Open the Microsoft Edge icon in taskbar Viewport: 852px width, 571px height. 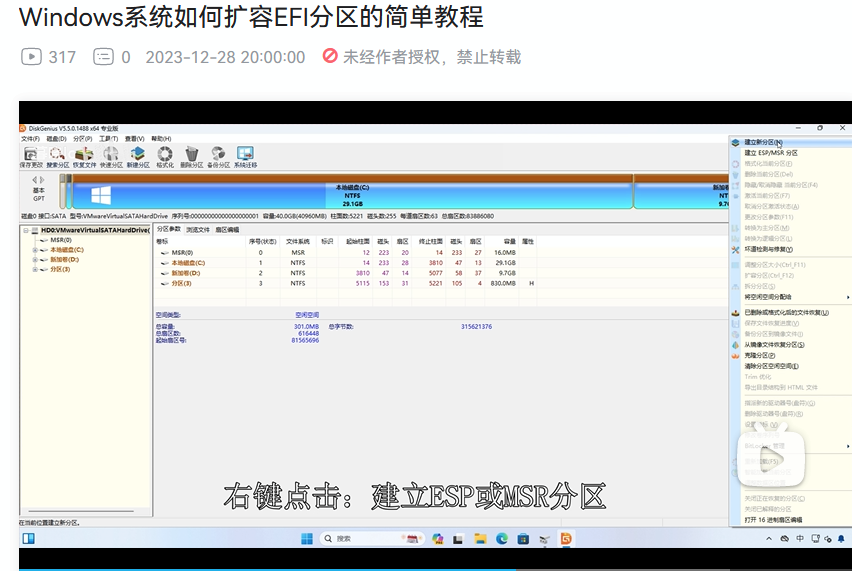[x=502, y=538]
